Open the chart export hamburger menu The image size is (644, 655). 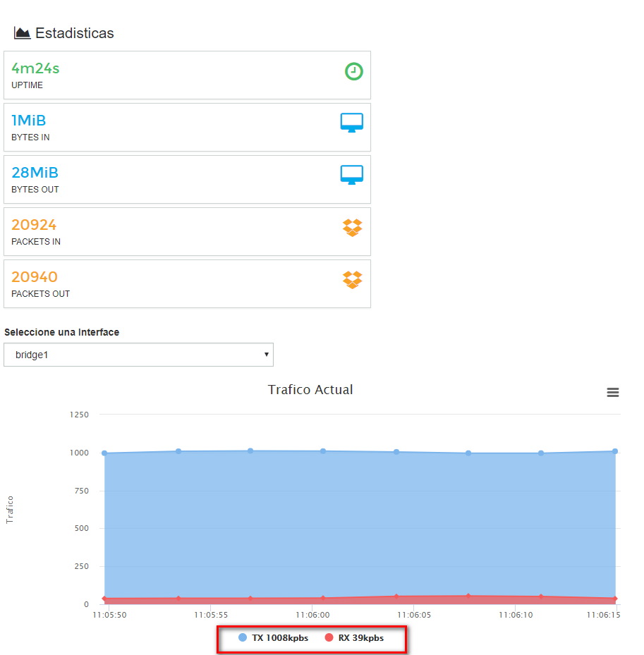[x=612, y=393]
